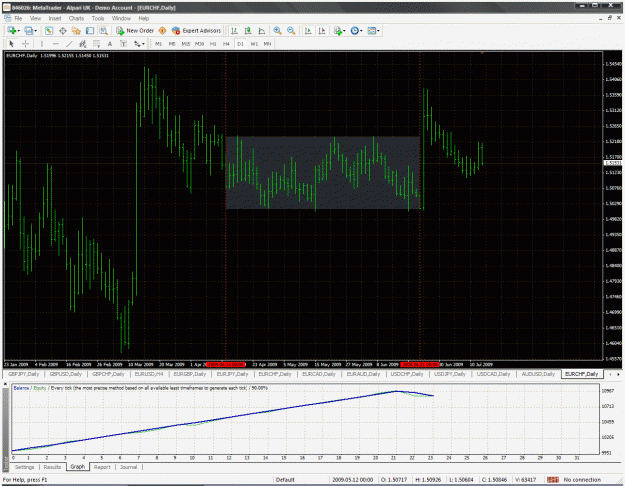Screen dimensions: 625x486
Task: Open the tester Report tab
Action: click(102, 467)
